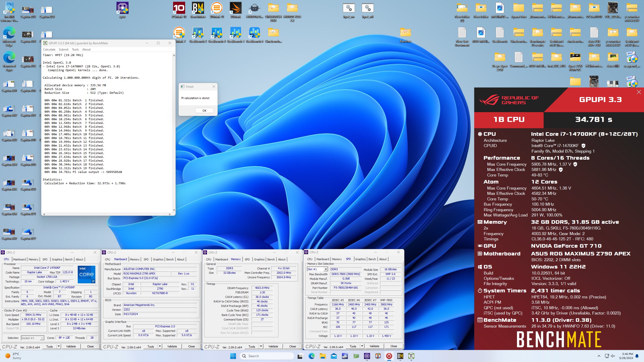644x362 pixels.
Task: Click Validate in the CPU-Z CPU window
Action: tap(71, 346)
